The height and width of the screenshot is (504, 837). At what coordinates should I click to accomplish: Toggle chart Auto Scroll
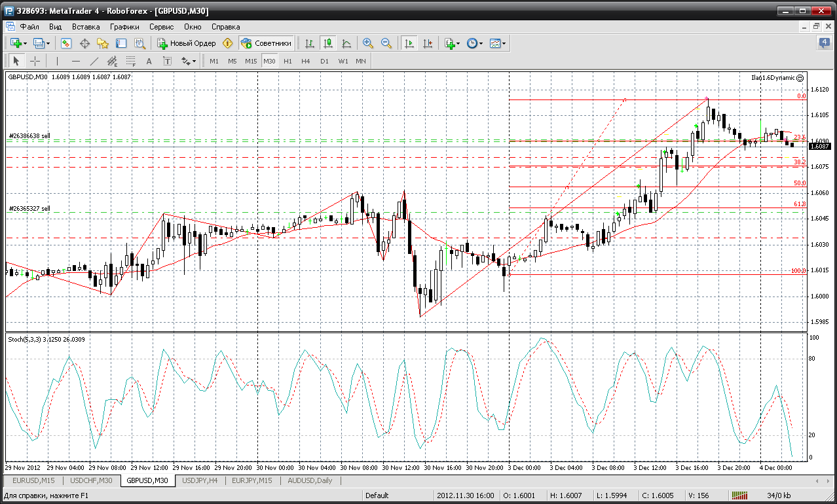pyautogui.click(x=409, y=43)
